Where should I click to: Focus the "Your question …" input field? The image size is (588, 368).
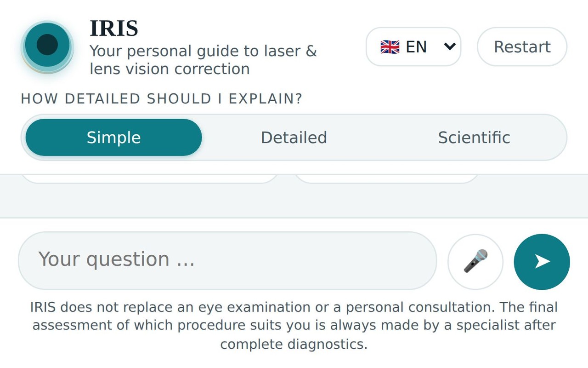227,261
